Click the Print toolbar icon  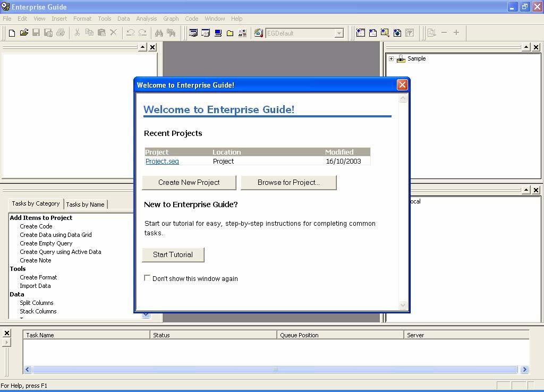coord(61,33)
